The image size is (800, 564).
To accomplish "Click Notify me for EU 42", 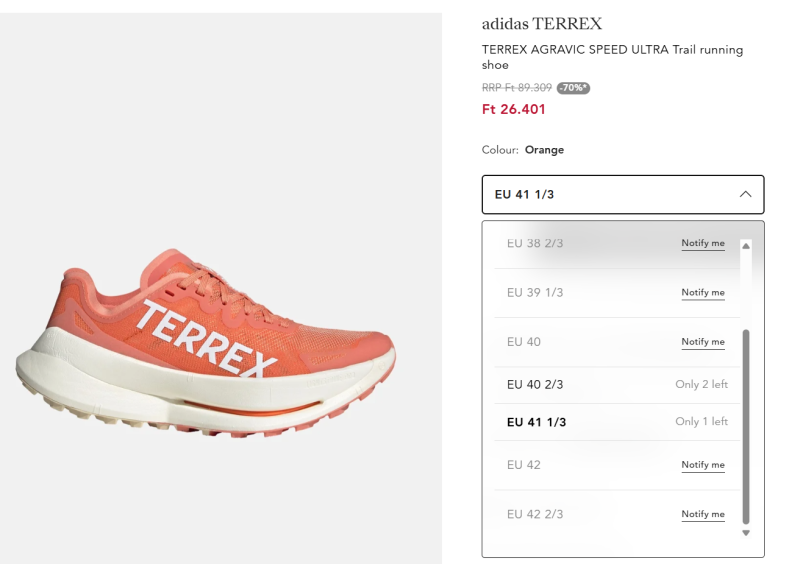I will [x=703, y=465].
